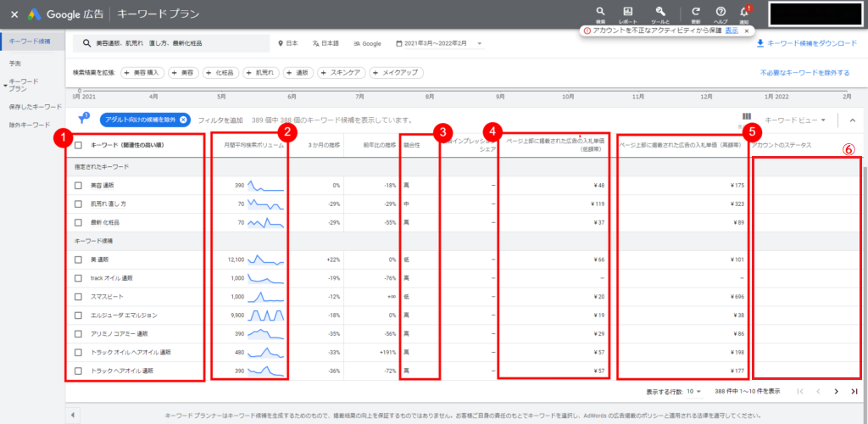The image size is (868, 424).
Task: Check the エルジューダ エマルジョン row checkbox
Action: (78, 315)
